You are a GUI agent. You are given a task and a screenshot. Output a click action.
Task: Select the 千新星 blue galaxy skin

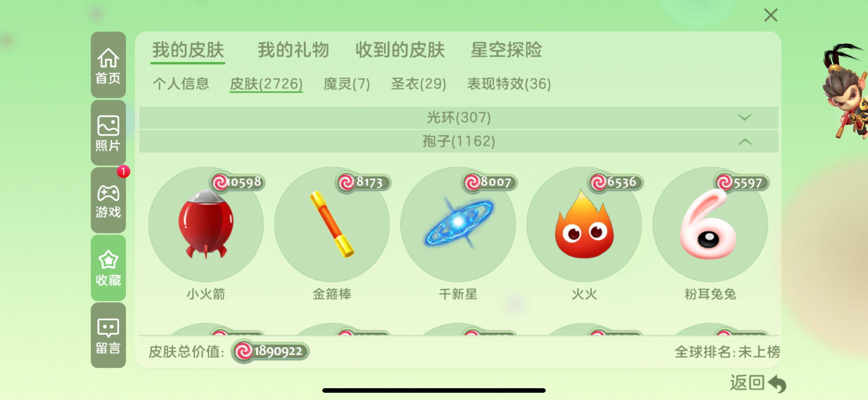point(458,224)
